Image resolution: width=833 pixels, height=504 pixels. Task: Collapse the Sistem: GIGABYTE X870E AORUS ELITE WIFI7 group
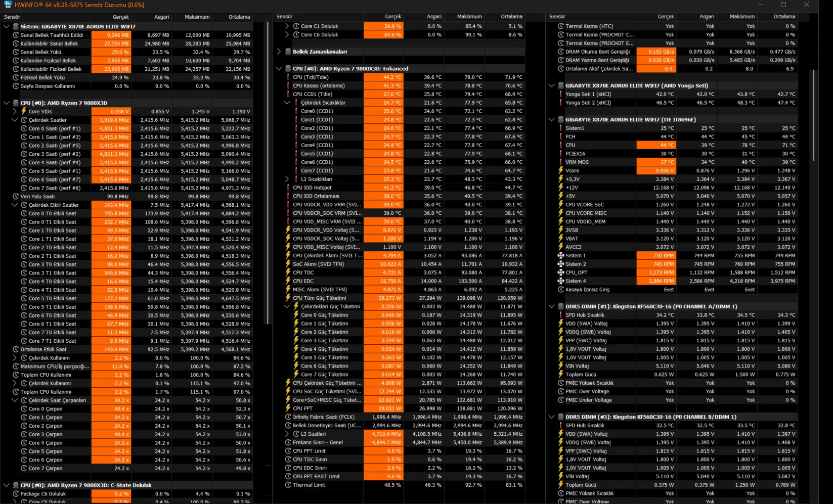point(6,26)
